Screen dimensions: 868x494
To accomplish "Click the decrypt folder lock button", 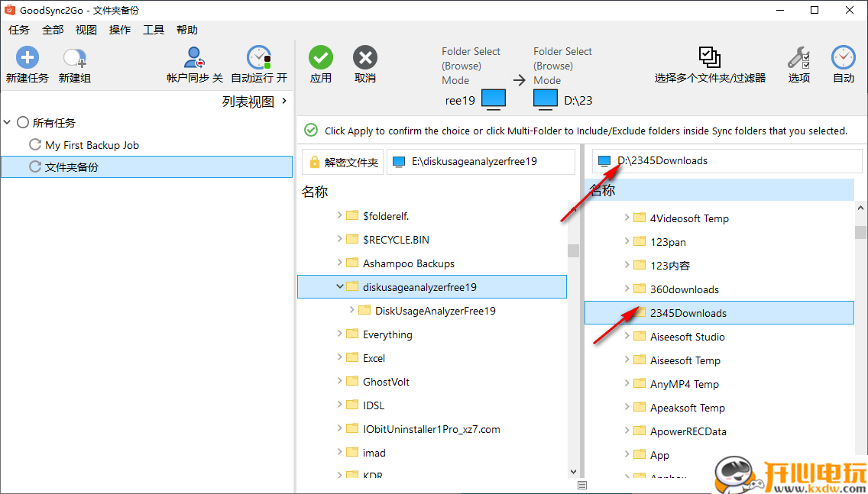I will (343, 162).
